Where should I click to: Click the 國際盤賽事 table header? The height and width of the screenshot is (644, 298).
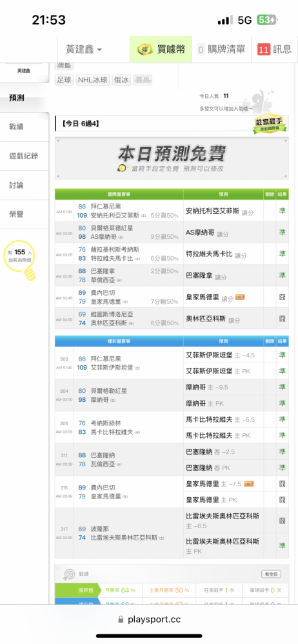(x=119, y=194)
